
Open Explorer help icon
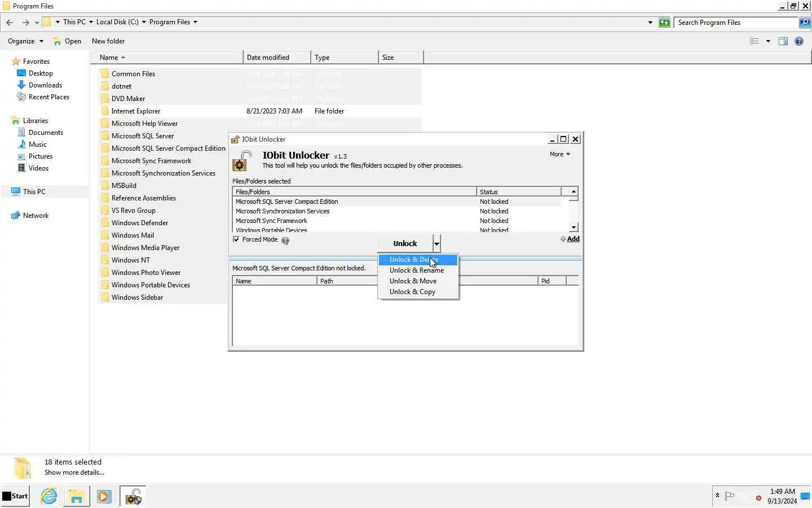[x=799, y=41]
